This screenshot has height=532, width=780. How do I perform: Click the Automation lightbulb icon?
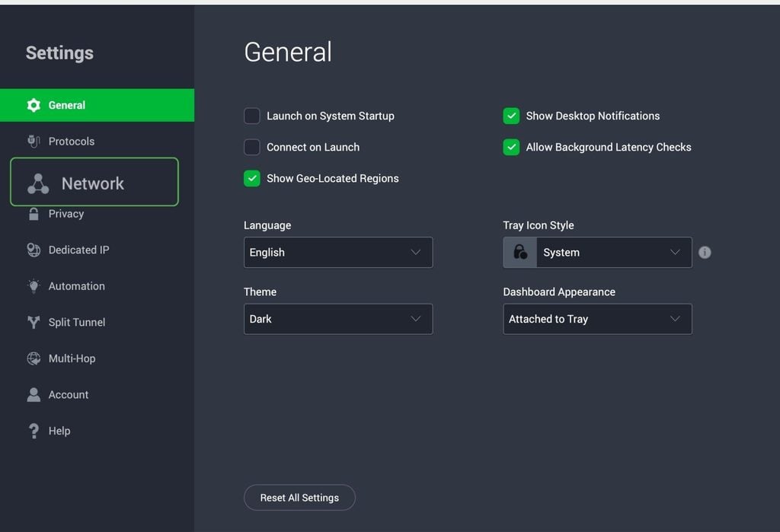[34, 286]
